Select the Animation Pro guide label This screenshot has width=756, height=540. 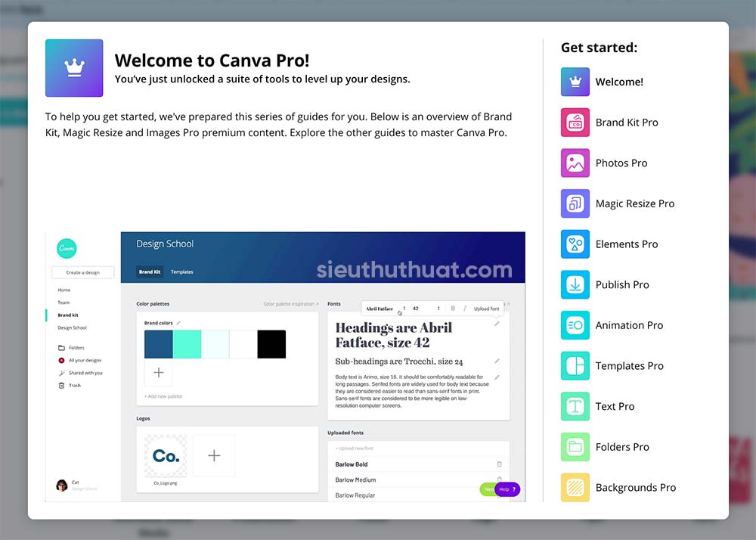(629, 325)
